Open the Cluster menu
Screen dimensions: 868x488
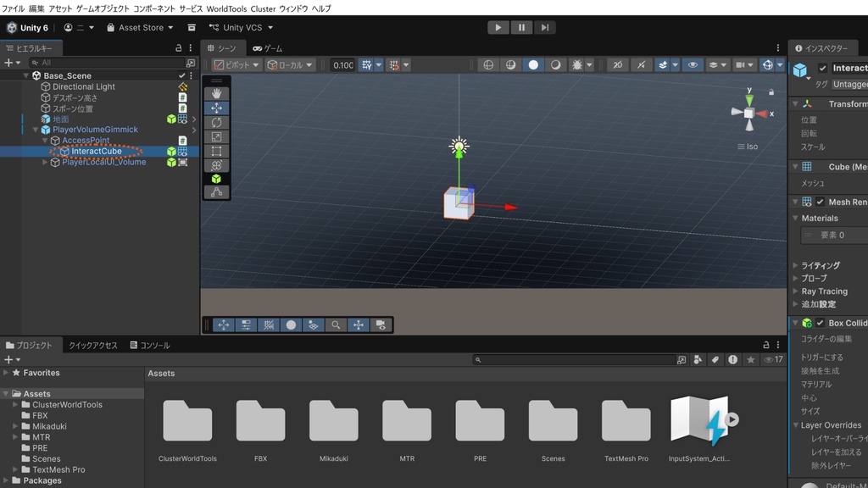tap(263, 8)
